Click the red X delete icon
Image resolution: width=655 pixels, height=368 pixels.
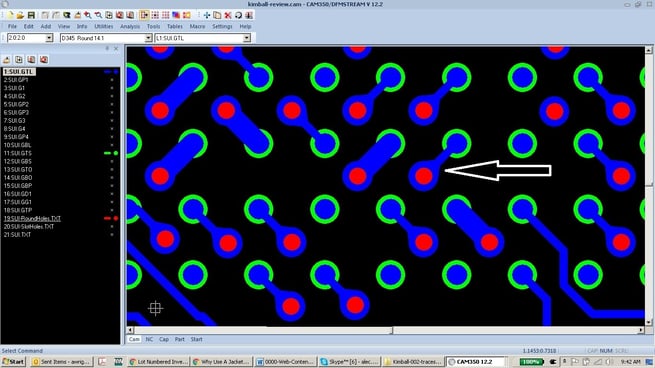pos(228,15)
